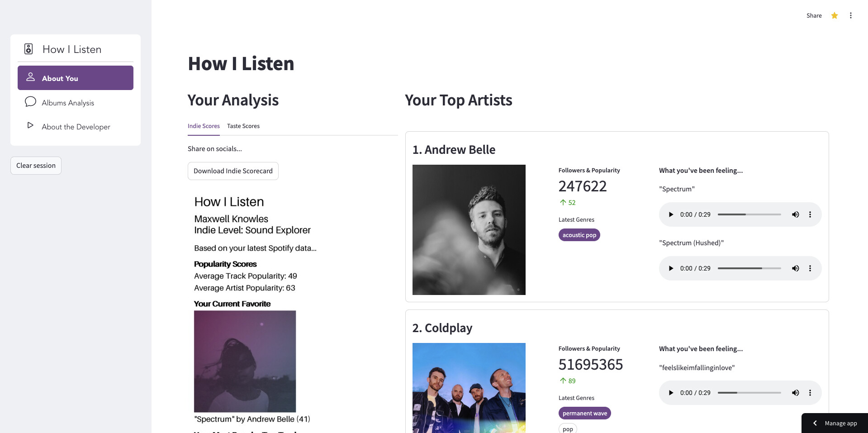The image size is (868, 433).
Task: Click the Download Indie Scorecard button
Action: click(x=233, y=171)
